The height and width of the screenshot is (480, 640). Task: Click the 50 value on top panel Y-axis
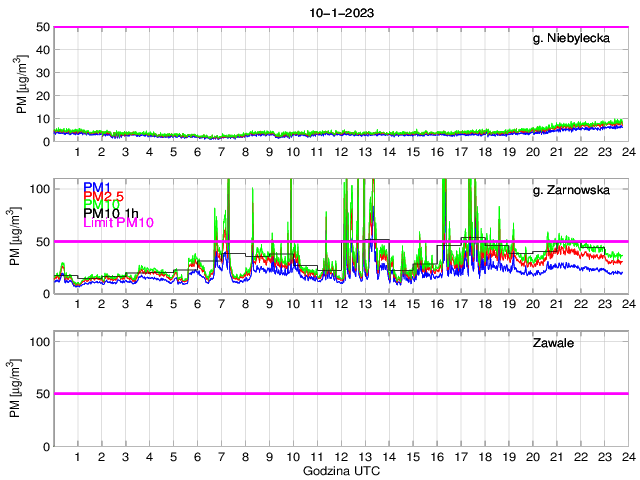coord(42,27)
